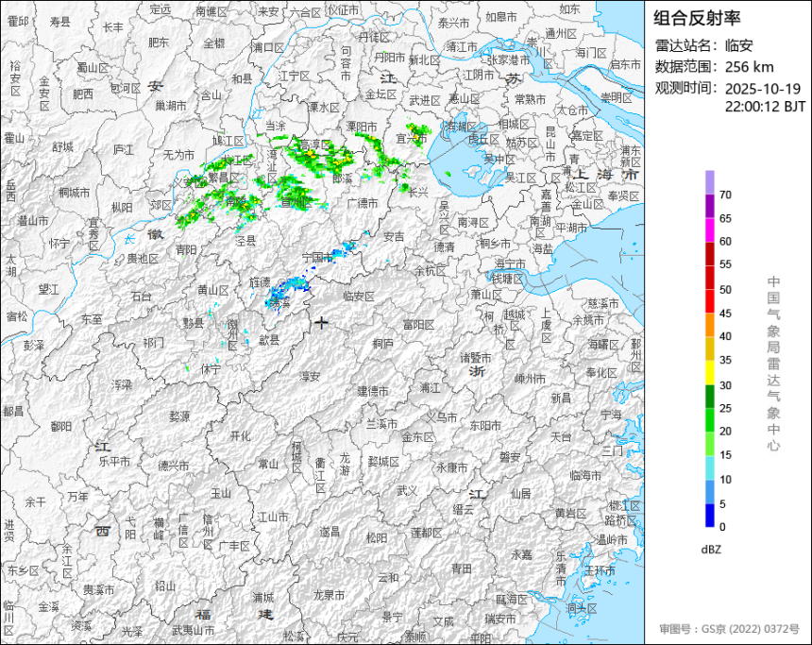812x645 pixels.
Task: Click the 宁国市 map label
Action: (317, 258)
